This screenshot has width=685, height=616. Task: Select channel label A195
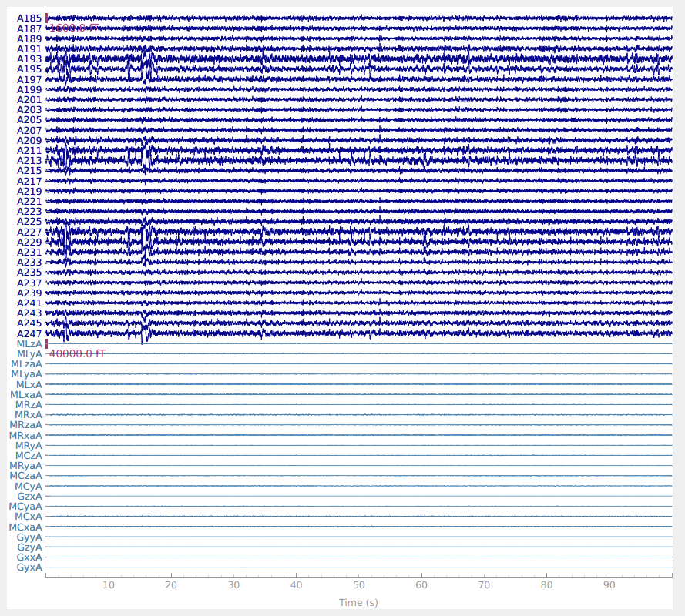click(29, 69)
